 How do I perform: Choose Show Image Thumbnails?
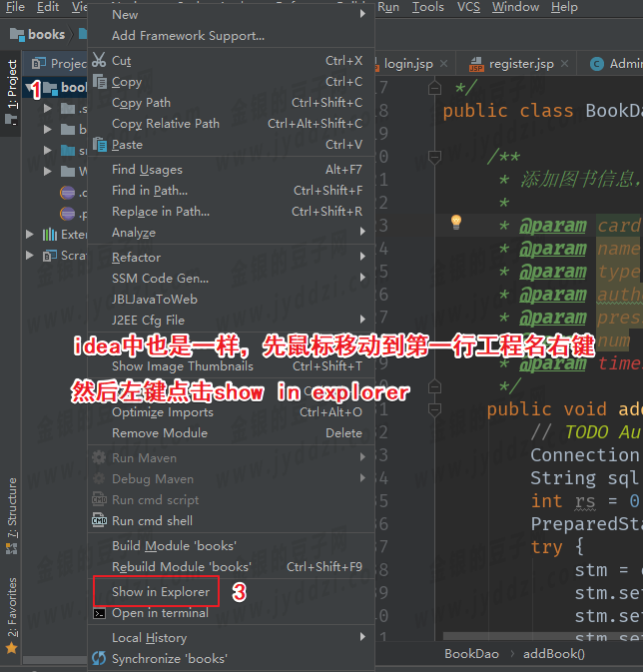(231, 366)
